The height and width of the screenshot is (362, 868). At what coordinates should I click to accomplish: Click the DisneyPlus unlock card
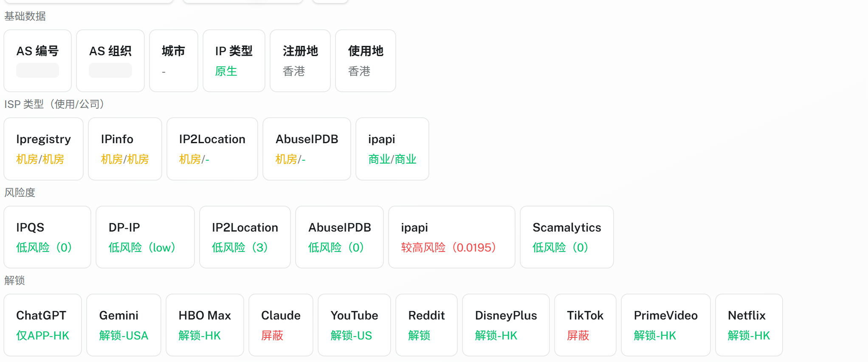(x=506, y=325)
